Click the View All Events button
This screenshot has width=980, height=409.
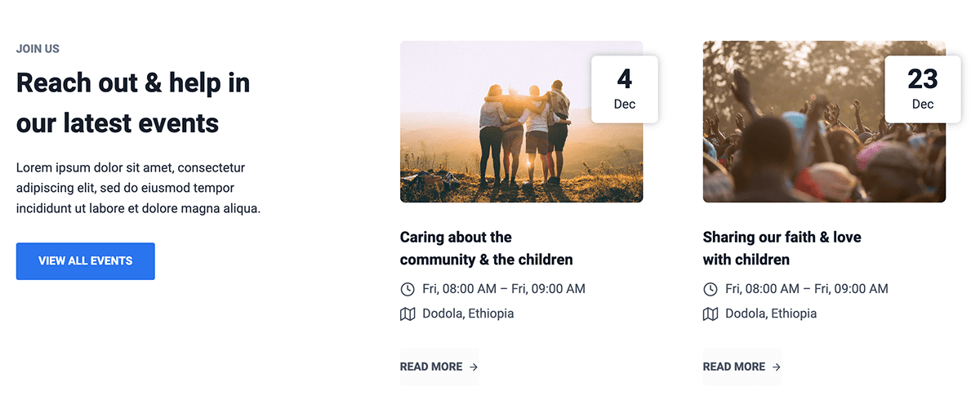(x=85, y=261)
